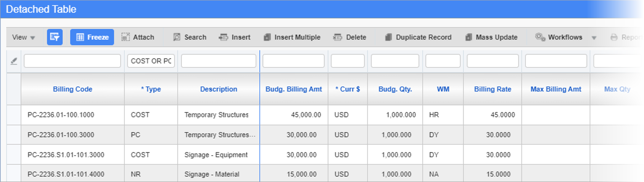This screenshot has height=182, width=644.
Task: Click the Query By Example filter icon
Action: pyautogui.click(x=55, y=37)
